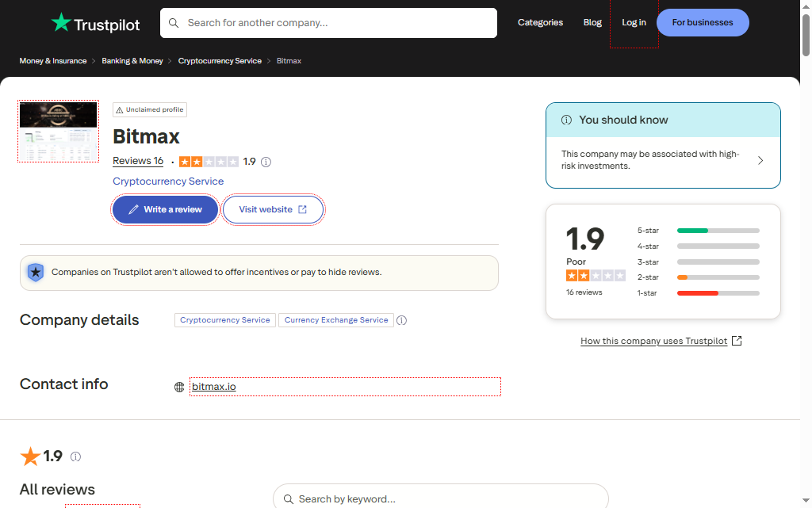The width and height of the screenshot is (812, 508).
Task: Click the orange star beside bottom 1.9
Action: (30, 456)
